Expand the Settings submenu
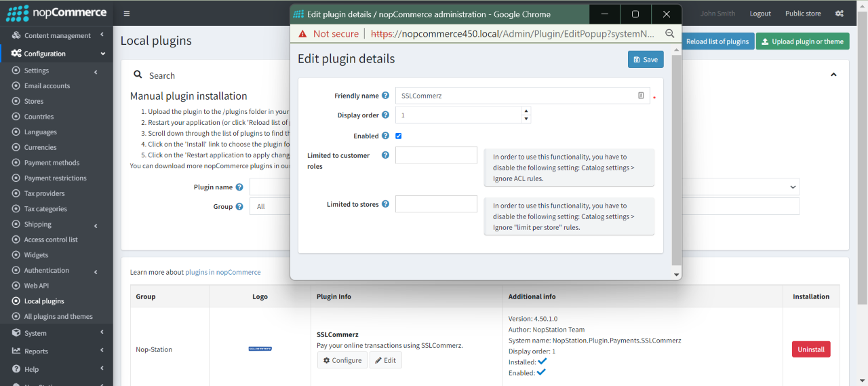Viewport: 868px width, 386px height. 56,71
